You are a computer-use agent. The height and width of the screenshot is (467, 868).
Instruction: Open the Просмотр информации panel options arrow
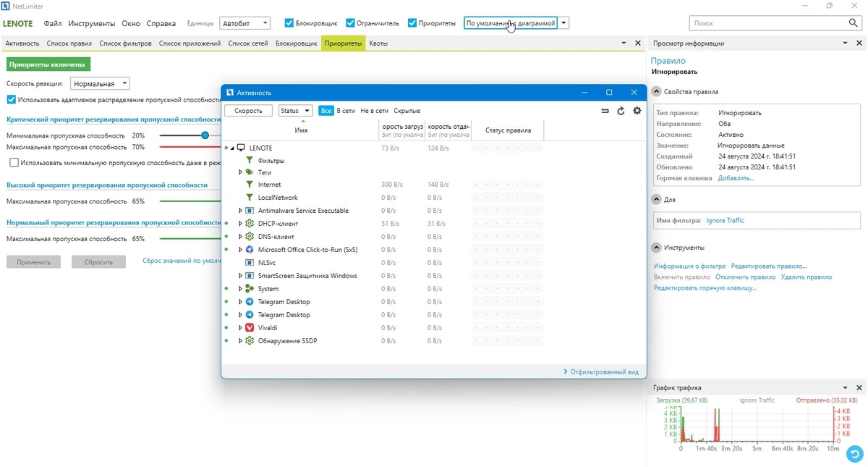846,43
